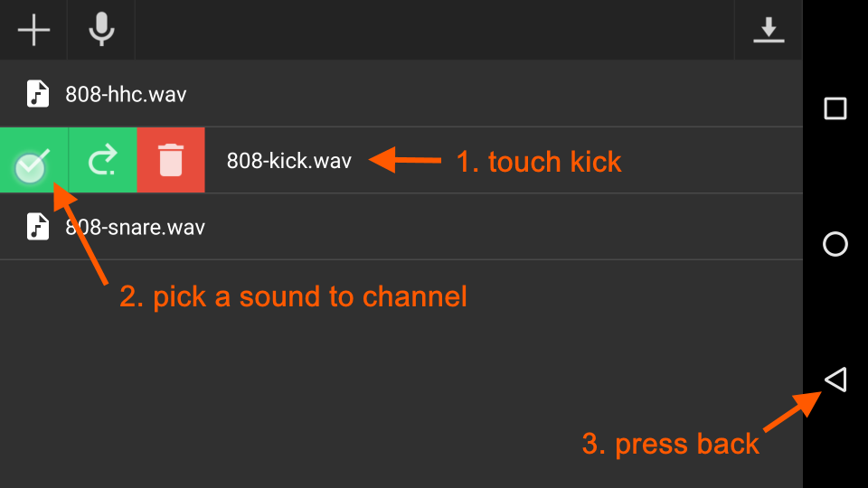Screen dimensions: 868x488
Task: Tap the music file icon beside 808-snare.wav
Action: point(37,227)
